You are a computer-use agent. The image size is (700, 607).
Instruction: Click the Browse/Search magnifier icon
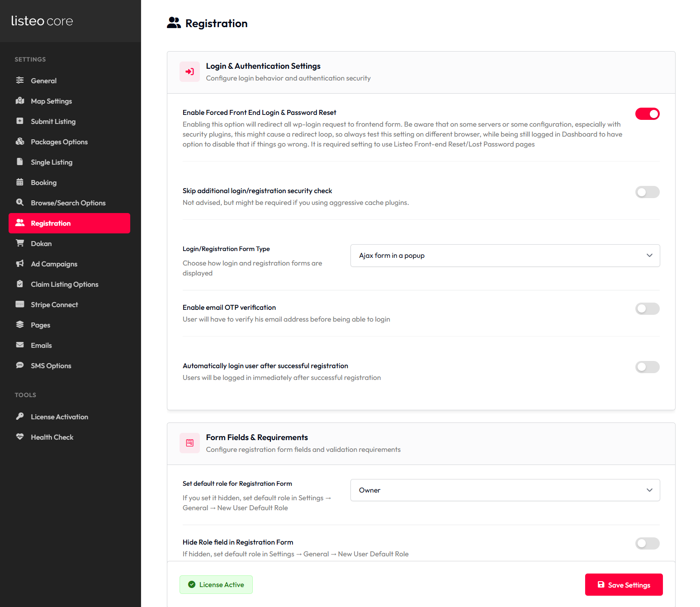click(20, 202)
